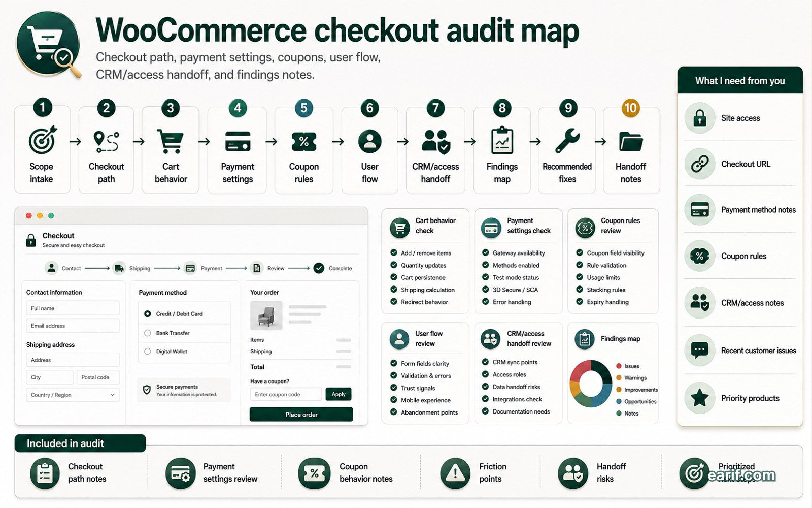Click the blue Opportunities legend dot
Screen dimensions: 812x508
coord(619,401)
